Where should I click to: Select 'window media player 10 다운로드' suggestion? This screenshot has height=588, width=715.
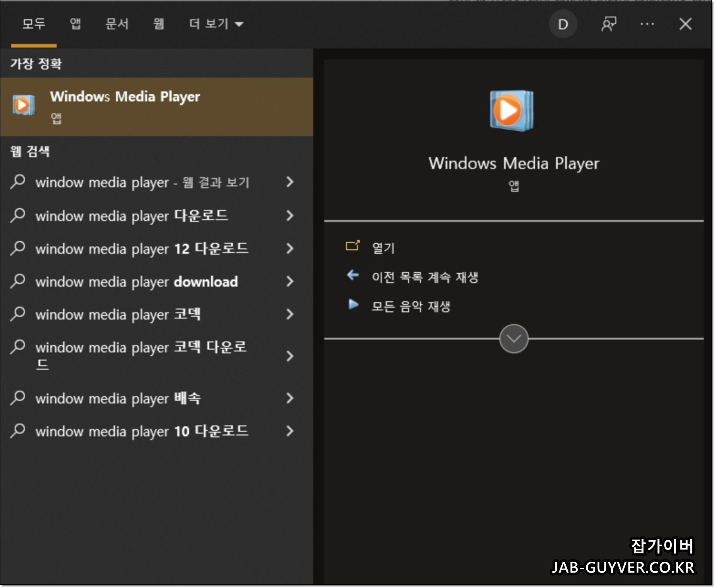142,431
